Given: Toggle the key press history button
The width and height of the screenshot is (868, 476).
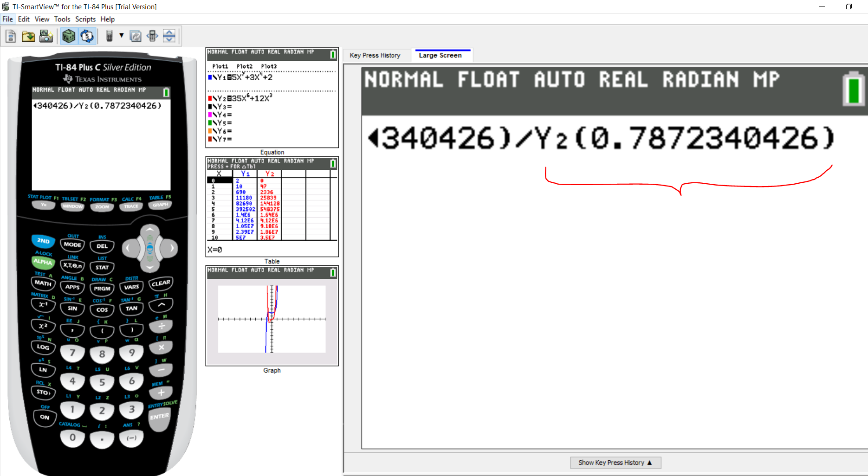Looking at the screenshot, I should click(x=87, y=36).
